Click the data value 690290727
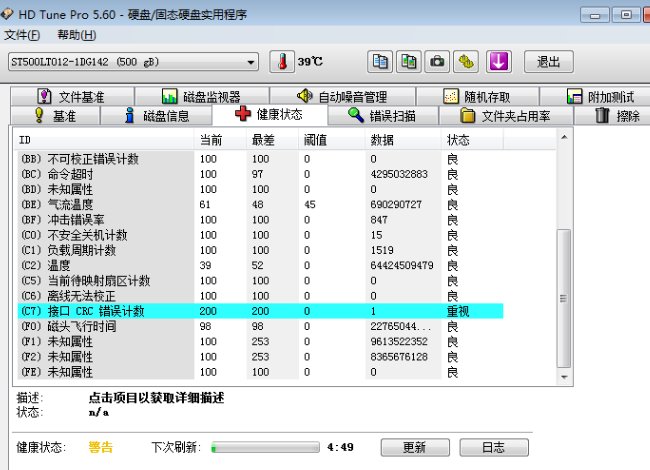The image size is (650, 470). pos(396,204)
